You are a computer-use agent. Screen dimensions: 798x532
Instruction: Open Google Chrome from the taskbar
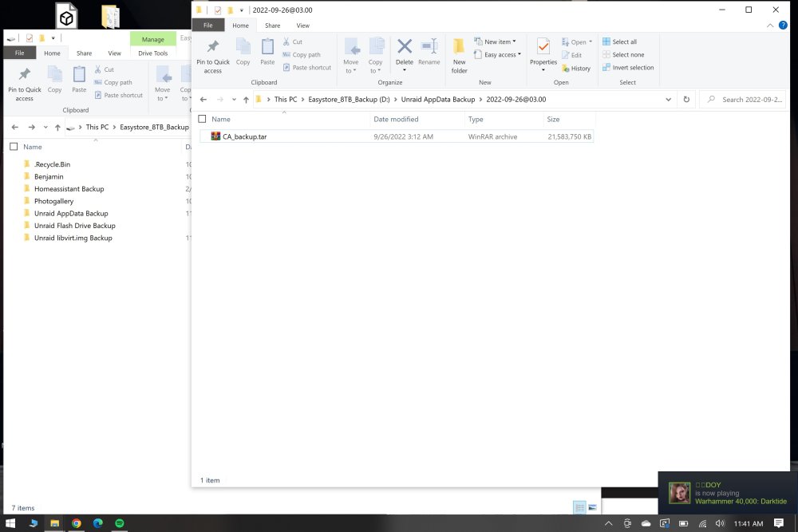click(77, 523)
